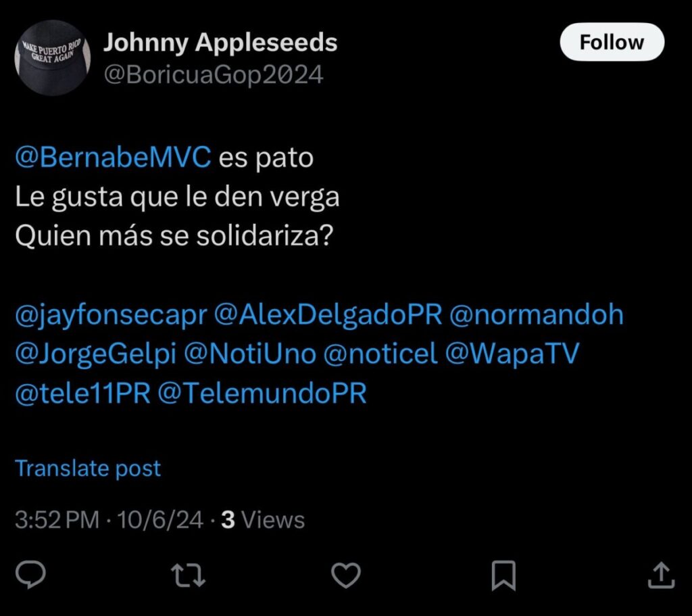The width and height of the screenshot is (692, 616).
Task: Open the @tele11PR mention
Action: (82, 394)
